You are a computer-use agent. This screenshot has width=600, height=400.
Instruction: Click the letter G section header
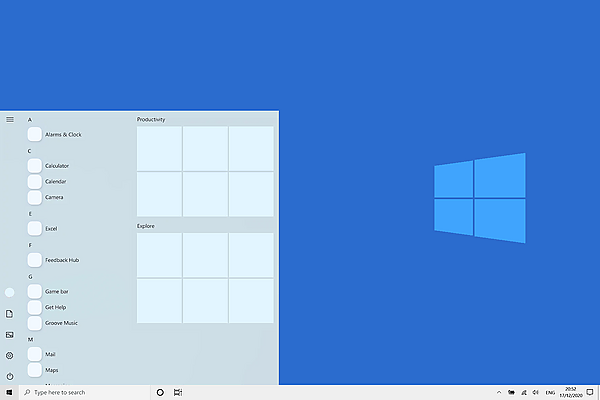[30, 276]
